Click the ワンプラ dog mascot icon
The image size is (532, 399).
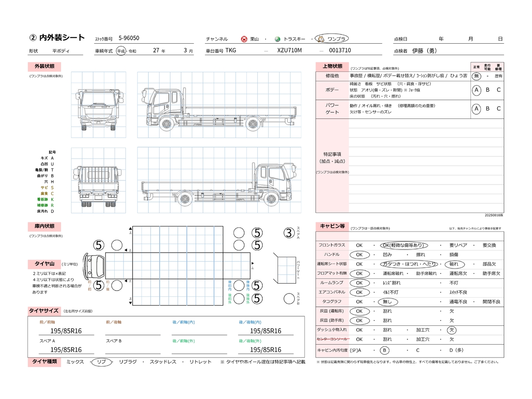[321, 39]
